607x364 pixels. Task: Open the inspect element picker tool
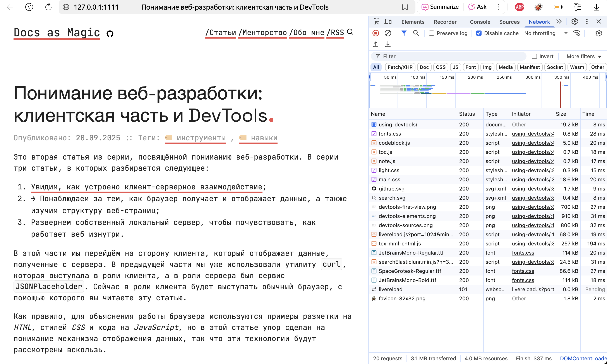(376, 22)
